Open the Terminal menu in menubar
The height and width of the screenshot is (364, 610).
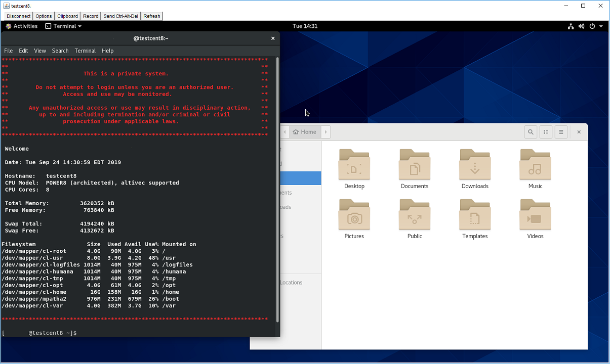tap(85, 51)
